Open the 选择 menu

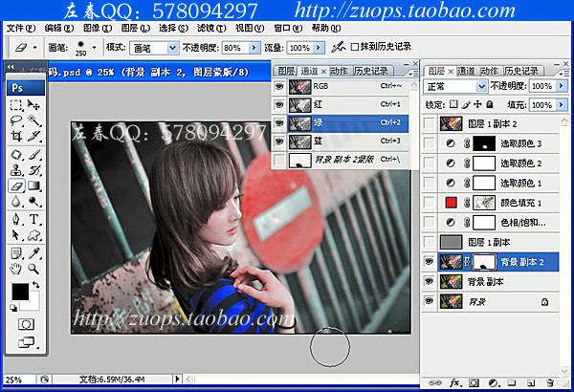[x=173, y=28]
